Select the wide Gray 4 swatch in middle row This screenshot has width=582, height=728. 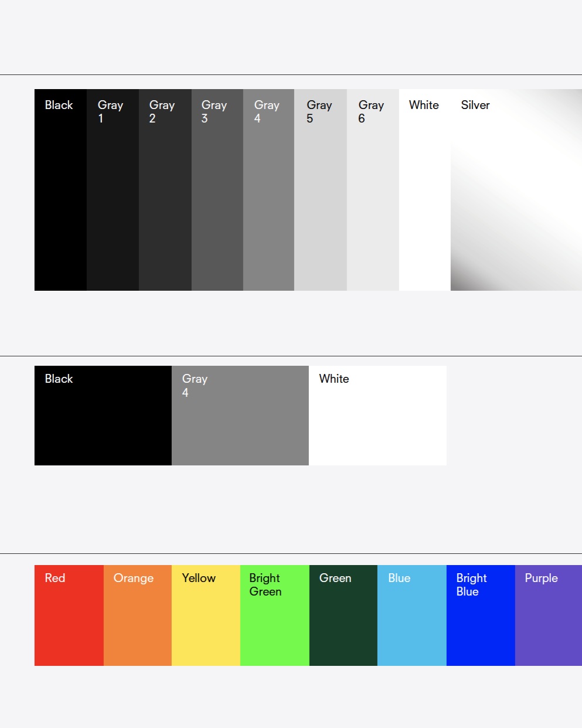pos(240,416)
